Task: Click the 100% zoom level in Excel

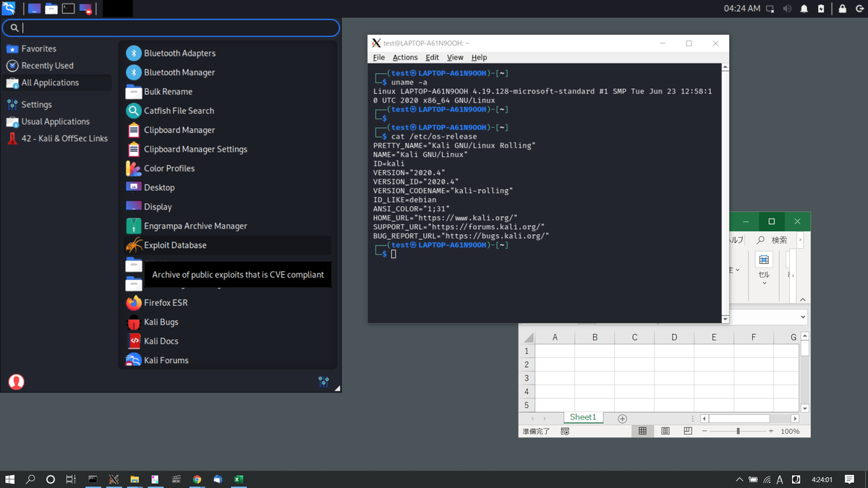Action: pos(790,431)
